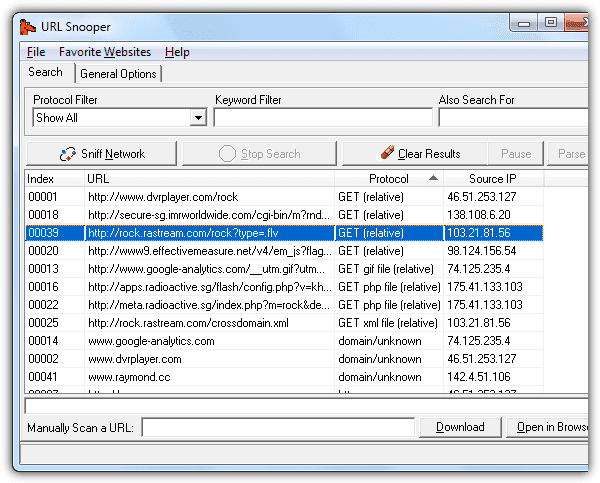Open the Help menu
The height and width of the screenshot is (483, 600).
177,52
